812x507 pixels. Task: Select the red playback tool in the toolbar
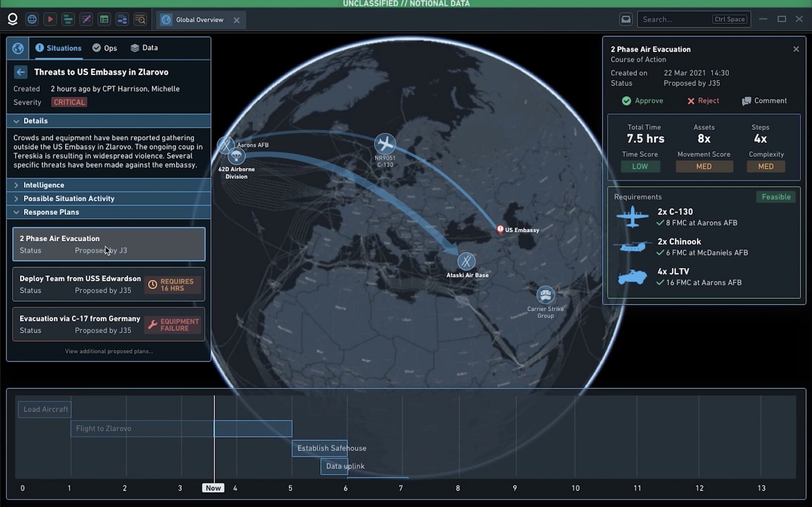[50, 19]
